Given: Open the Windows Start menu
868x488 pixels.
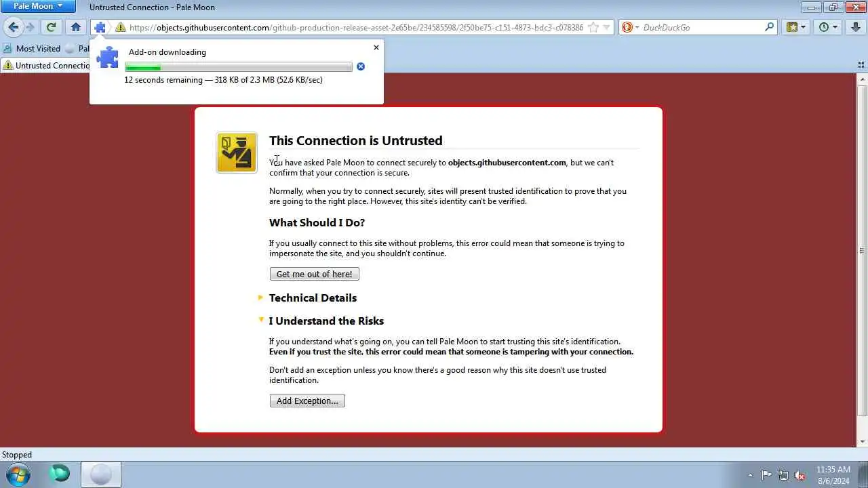Looking at the screenshot, I should (18, 474).
